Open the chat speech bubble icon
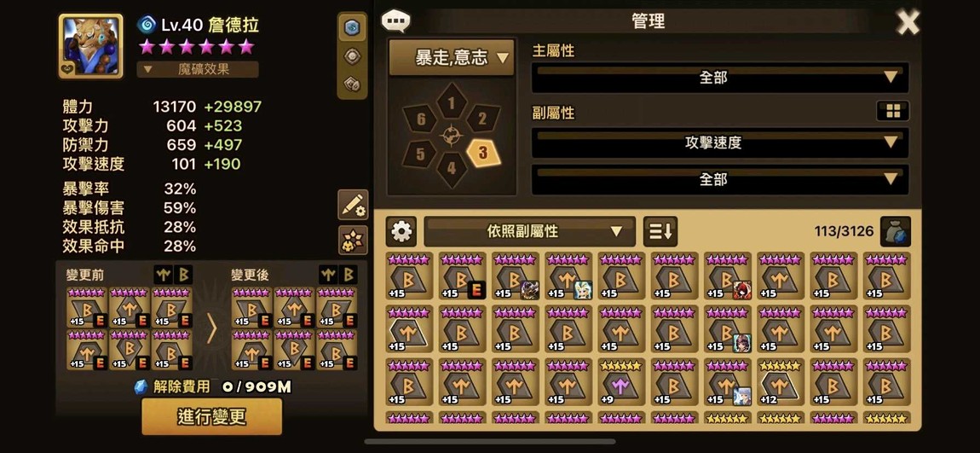Screen dimensions: 980x453 tap(396, 20)
